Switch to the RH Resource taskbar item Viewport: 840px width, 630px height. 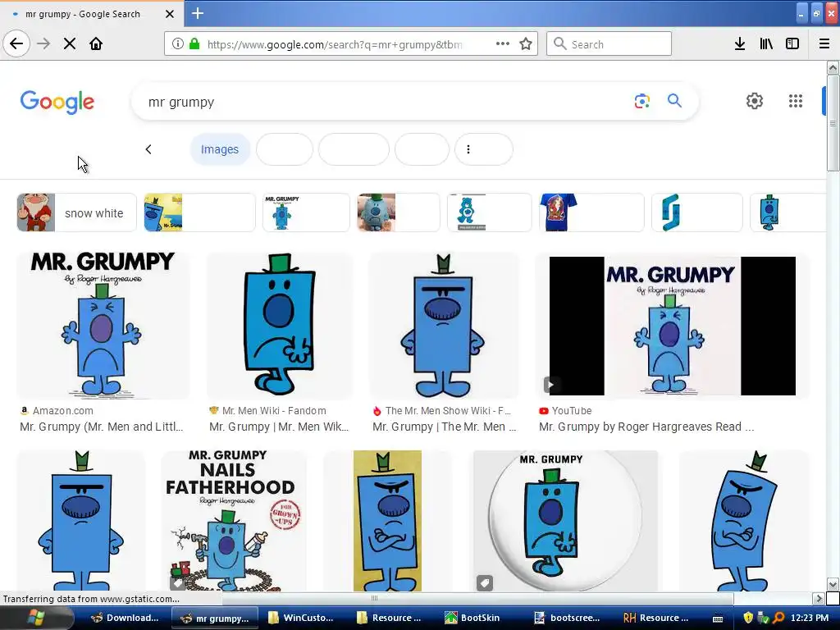point(656,618)
